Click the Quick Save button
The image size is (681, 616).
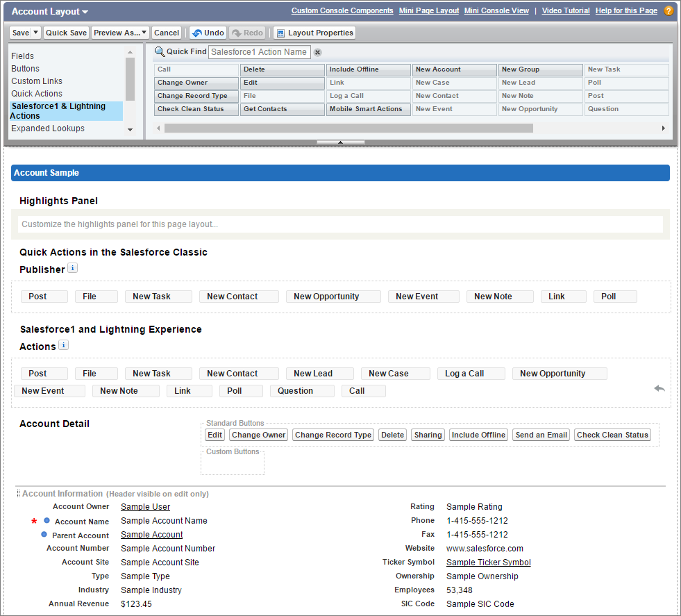coord(66,33)
